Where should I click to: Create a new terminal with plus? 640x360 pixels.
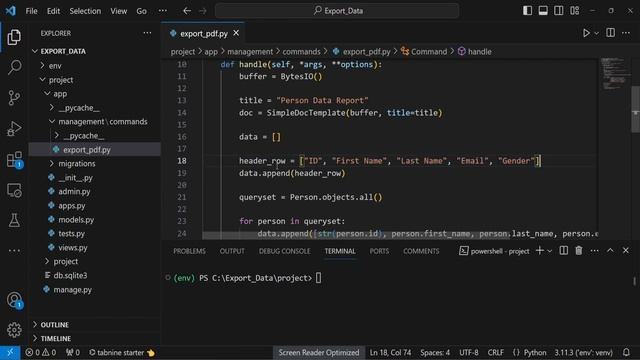tap(540, 251)
